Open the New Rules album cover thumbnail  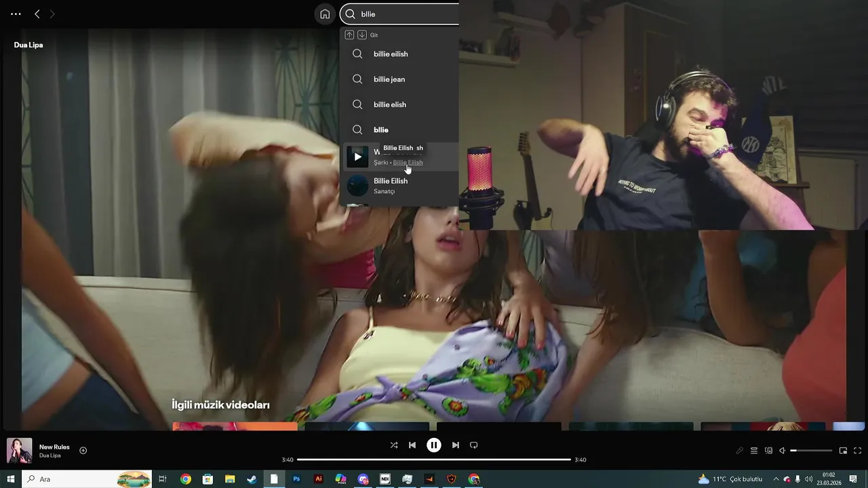click(x=19, y=451)
